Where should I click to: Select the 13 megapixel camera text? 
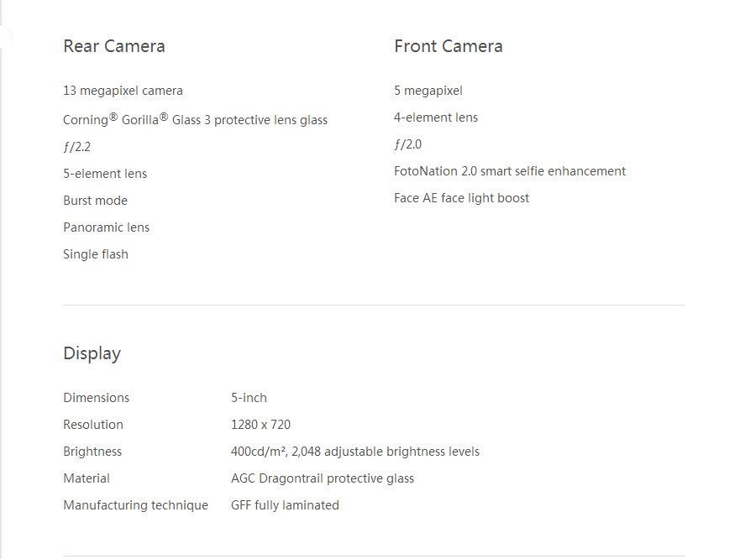point(123,91)
